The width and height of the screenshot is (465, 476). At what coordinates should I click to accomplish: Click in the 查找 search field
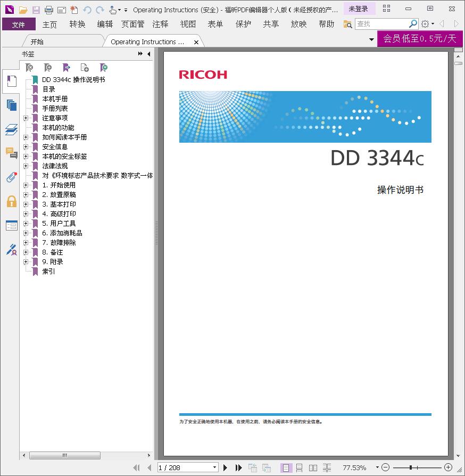coord(382,24)
